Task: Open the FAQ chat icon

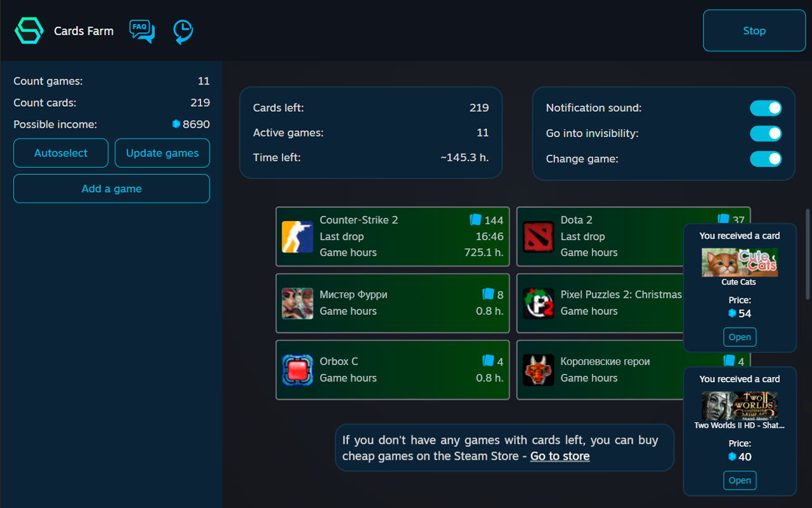Action: 142,31
